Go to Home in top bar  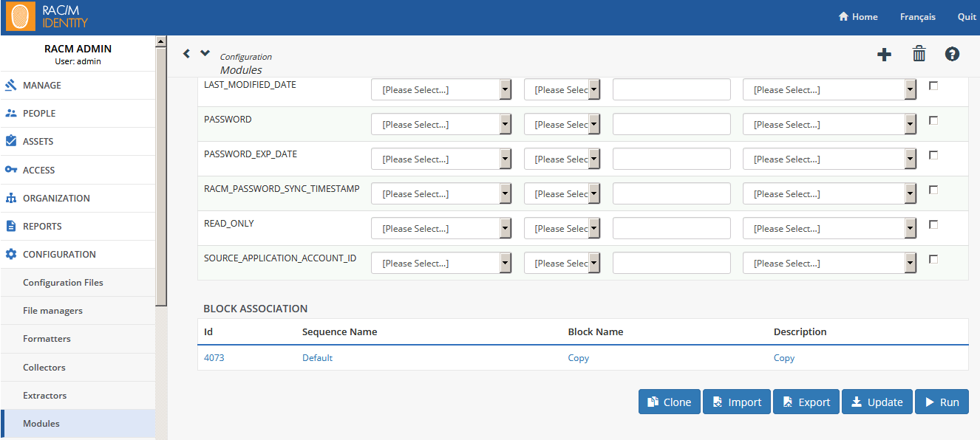pos(858,17)
